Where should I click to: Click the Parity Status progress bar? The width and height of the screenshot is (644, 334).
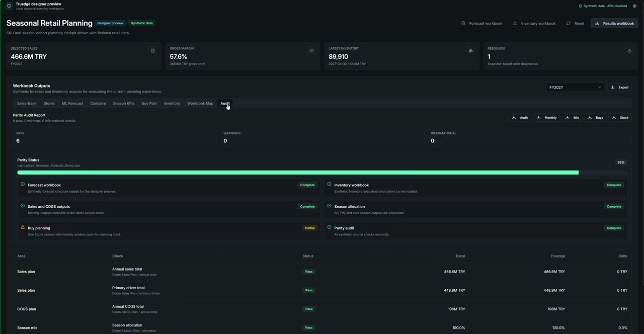(322, 173)
